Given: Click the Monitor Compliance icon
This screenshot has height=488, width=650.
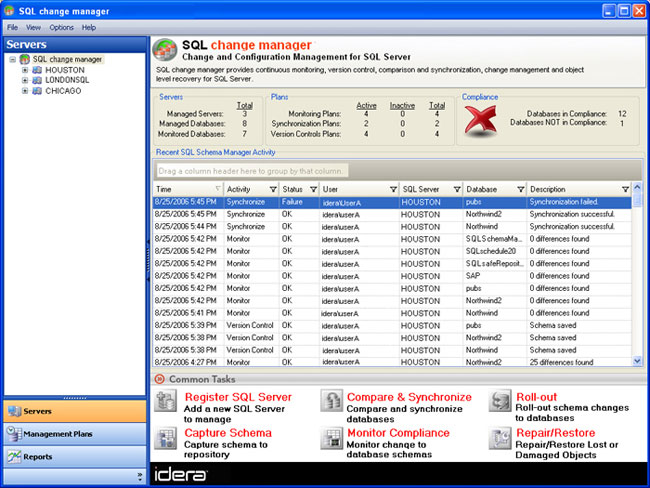Looking at the screenshot, I should coord(332,438).
